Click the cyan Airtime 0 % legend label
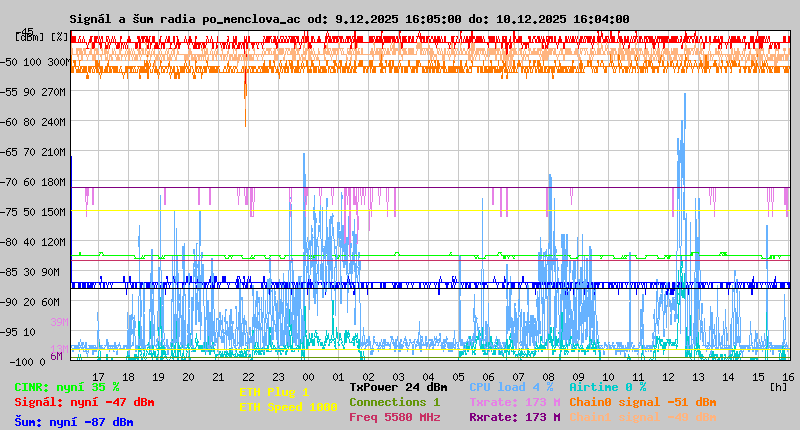The height and width of the screenshot is (430, 800). click(x=607, y=387)
